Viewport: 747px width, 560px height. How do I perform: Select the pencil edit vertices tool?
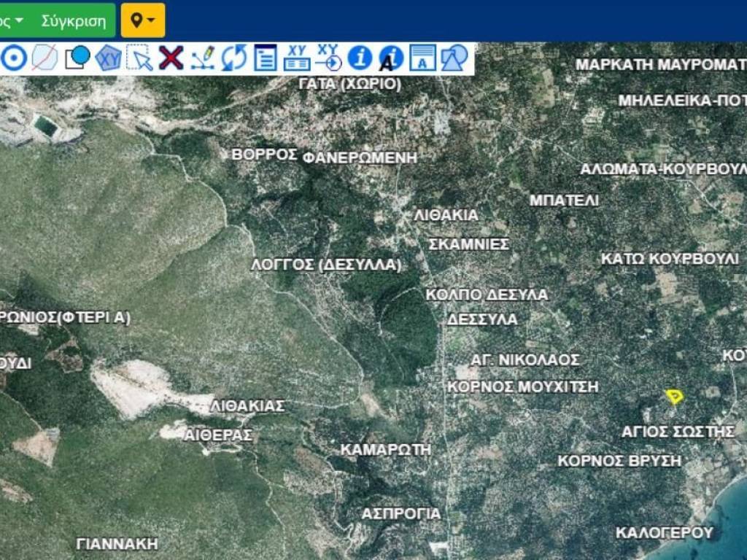coord(203,58)
